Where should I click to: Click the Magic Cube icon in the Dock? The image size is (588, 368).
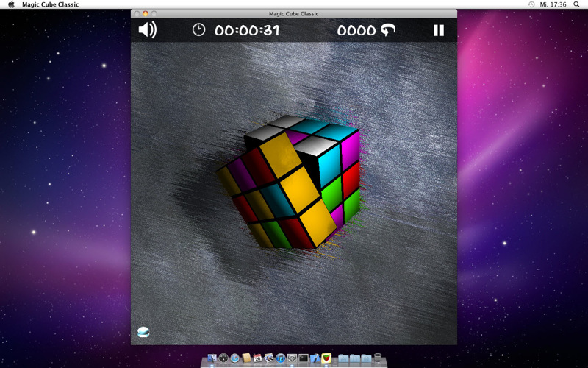click(x=326, y=358)
